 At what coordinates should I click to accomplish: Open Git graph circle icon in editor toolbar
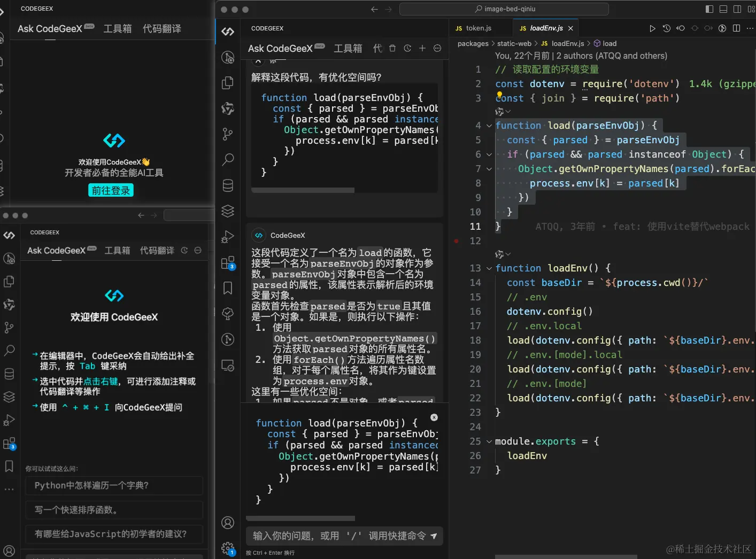click(x=722, y=28)
